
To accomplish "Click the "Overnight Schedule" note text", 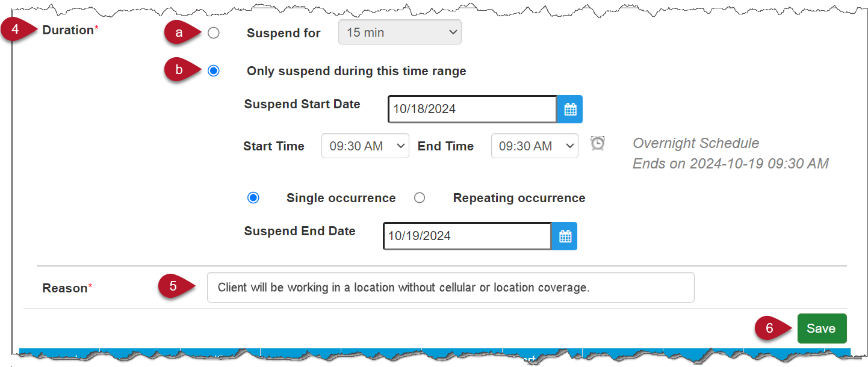I will 696,143.
